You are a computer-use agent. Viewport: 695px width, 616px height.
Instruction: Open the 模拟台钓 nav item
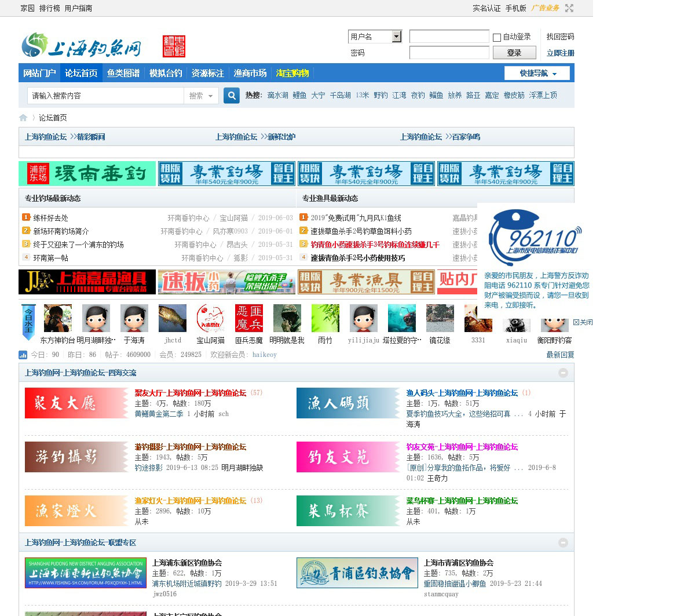tap(166, 73)
